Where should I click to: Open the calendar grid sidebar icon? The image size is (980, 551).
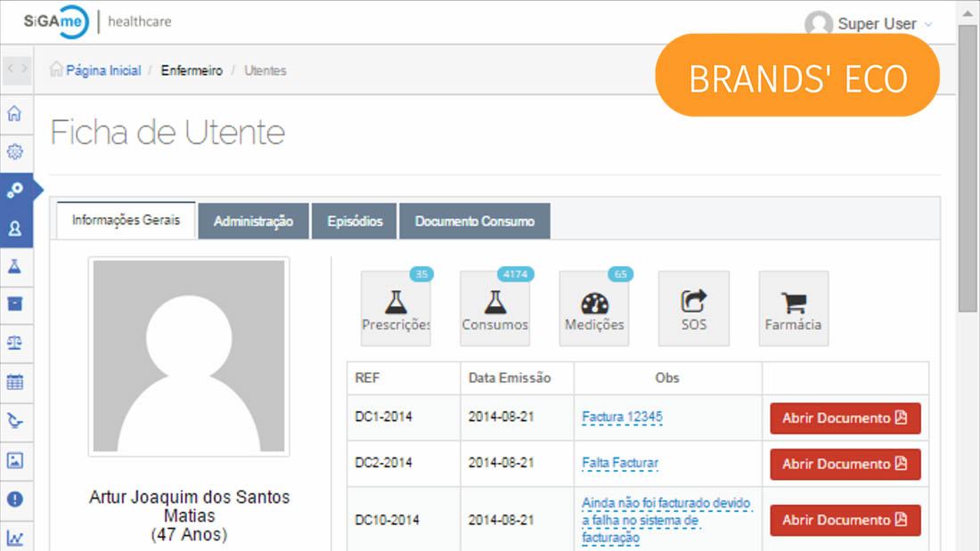(14, 382)
